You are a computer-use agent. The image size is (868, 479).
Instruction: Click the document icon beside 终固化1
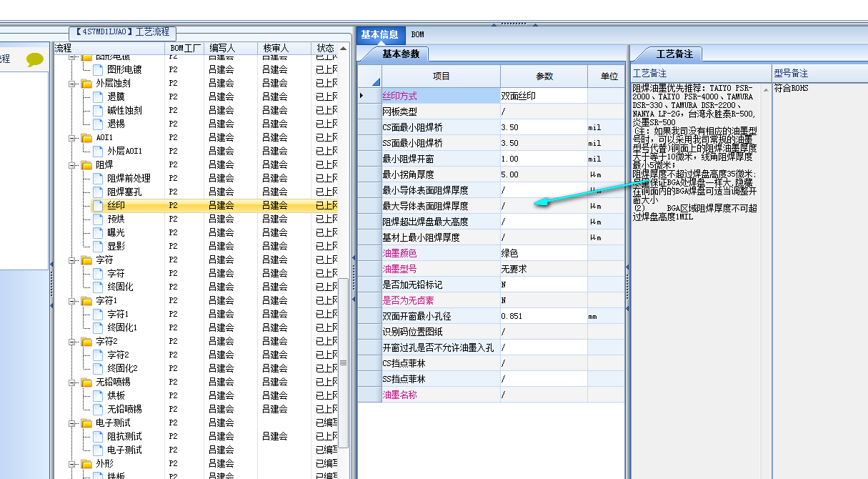click(98, 328)
